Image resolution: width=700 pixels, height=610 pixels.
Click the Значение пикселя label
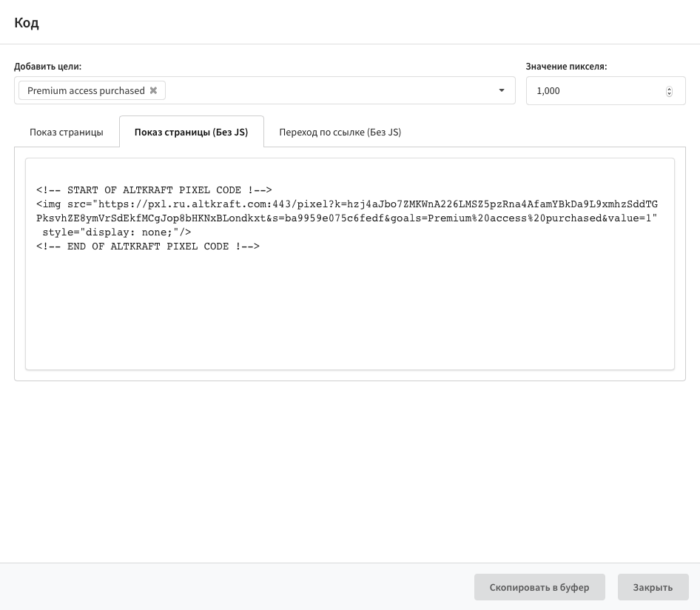click(566, 67)
